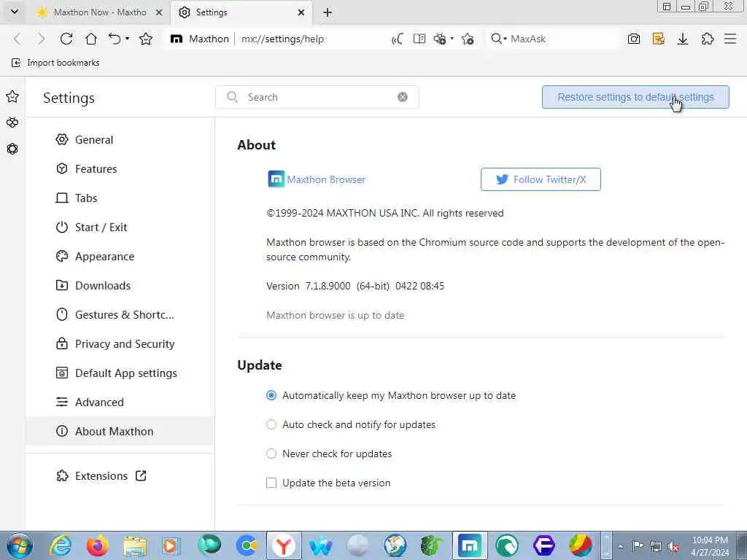
Task: Open the Downloads settings section
Action: (120, 285)
